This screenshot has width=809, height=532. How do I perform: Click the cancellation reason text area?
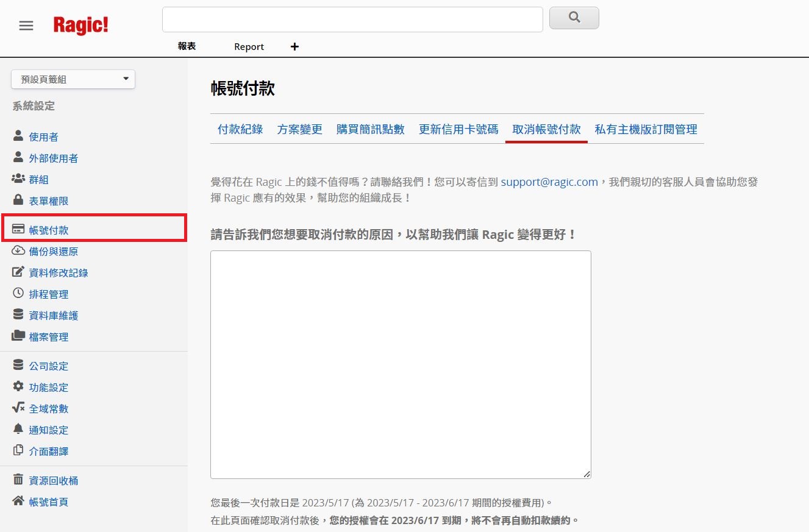(401, 364)
